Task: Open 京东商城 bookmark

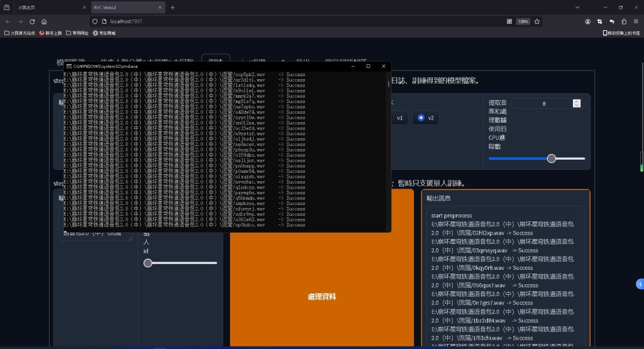Action: pos(104,33)
